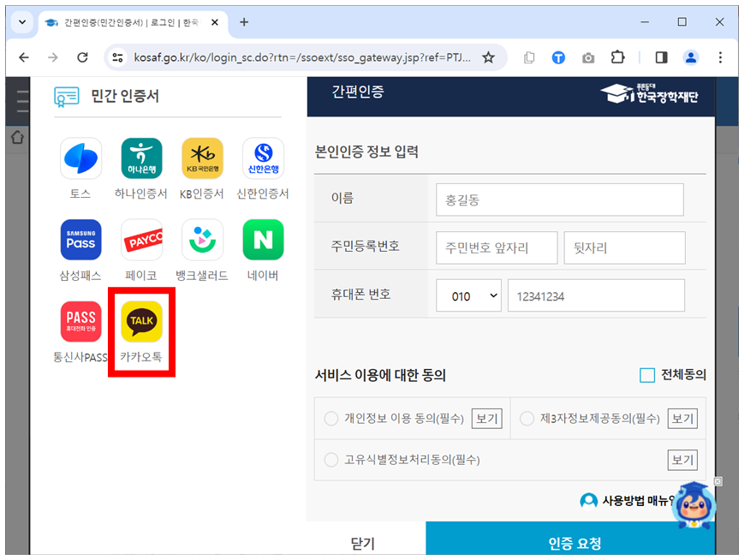
Task: Click the browser address bar URL
Action: pos(302,57)
